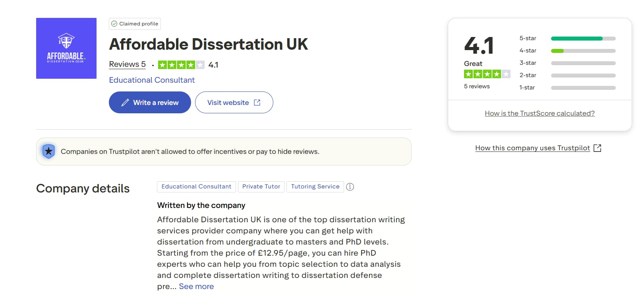Click the info icon after category tags
Image resolution: width=644 pixels, height=297 pixels.
click(x=350, y=187)
